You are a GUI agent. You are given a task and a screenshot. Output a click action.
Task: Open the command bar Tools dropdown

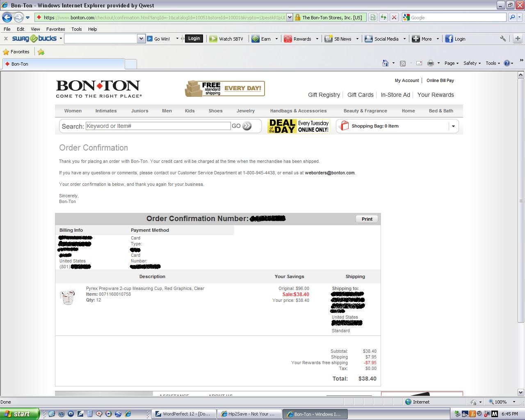tap(493, 63)
